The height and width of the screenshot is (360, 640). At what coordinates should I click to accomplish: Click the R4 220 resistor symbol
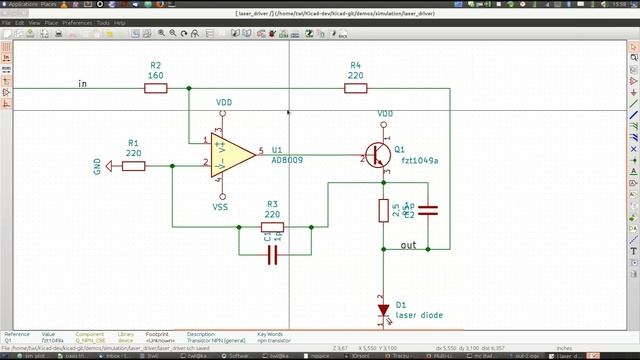tap(356, 88)
